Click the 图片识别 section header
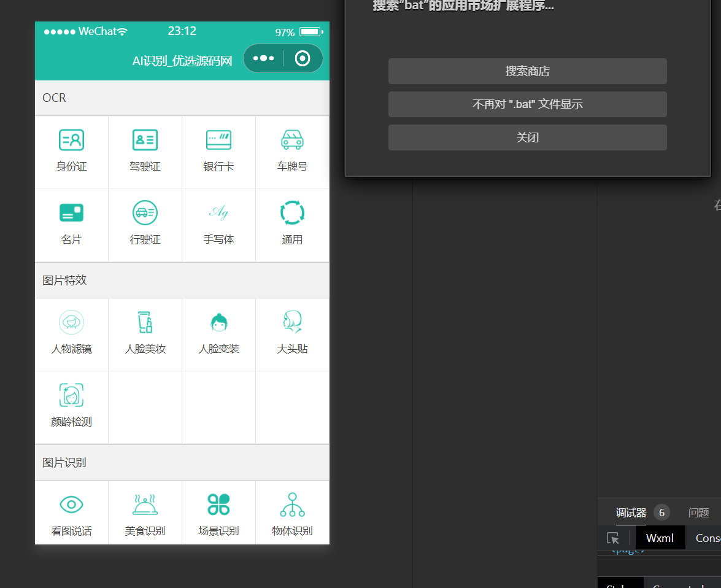This screenshot has height=588, width=721. click(182, 463)
